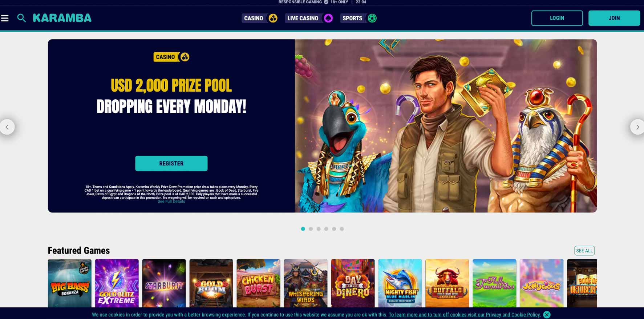The width and height of the screenshot is (644, 319).
Task: Select the last carousel dot
Action: 342,229
